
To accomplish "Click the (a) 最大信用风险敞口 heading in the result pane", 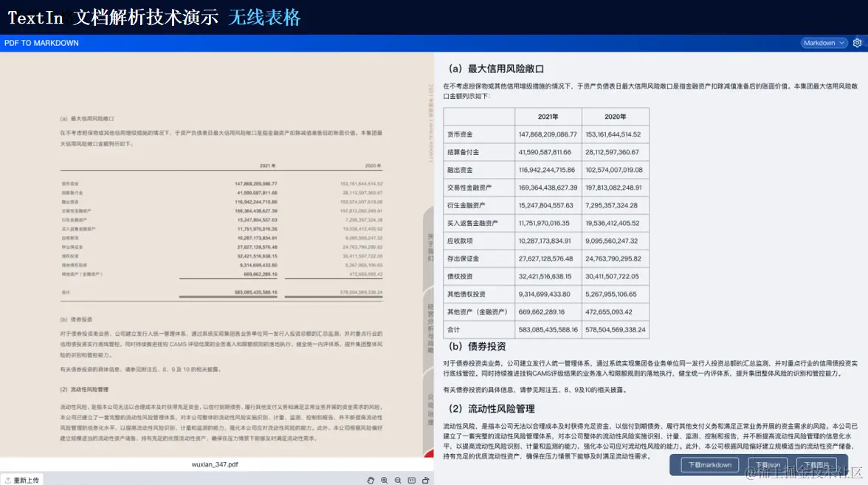I will click(496, 69).
